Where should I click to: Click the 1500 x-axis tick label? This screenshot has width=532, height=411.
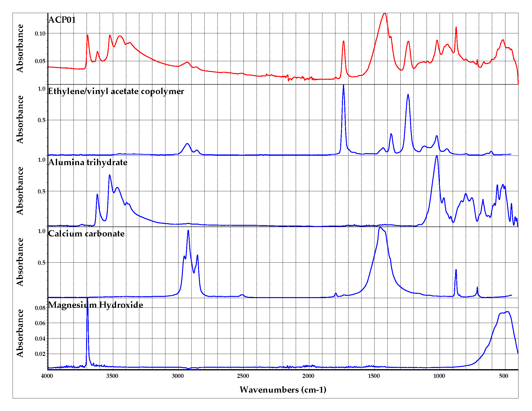[x=374, y=376]
